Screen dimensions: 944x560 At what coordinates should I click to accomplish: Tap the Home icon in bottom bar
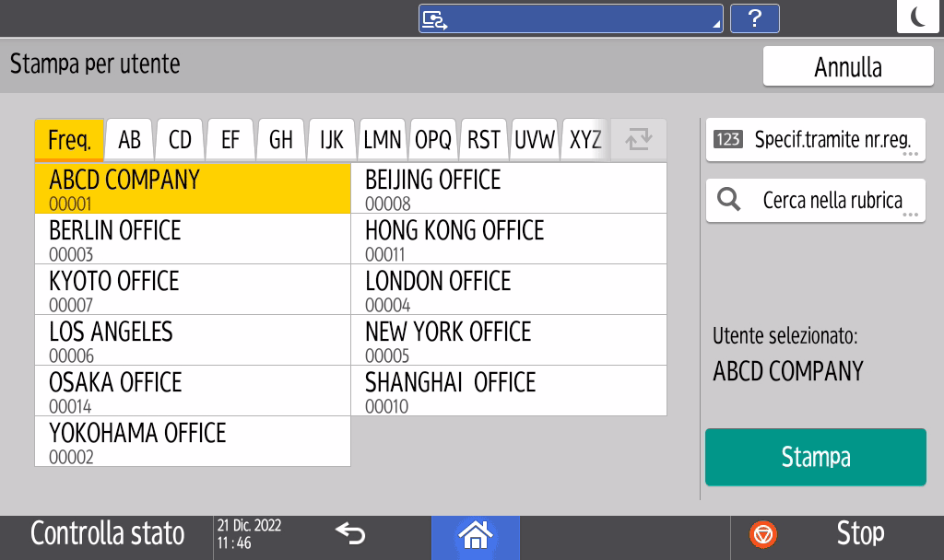(475, 535)
